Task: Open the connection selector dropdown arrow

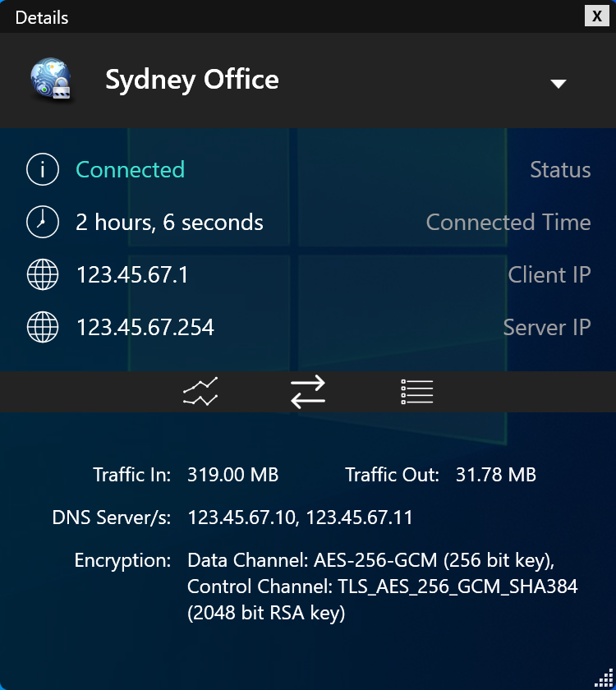Action: coord(559,83)
